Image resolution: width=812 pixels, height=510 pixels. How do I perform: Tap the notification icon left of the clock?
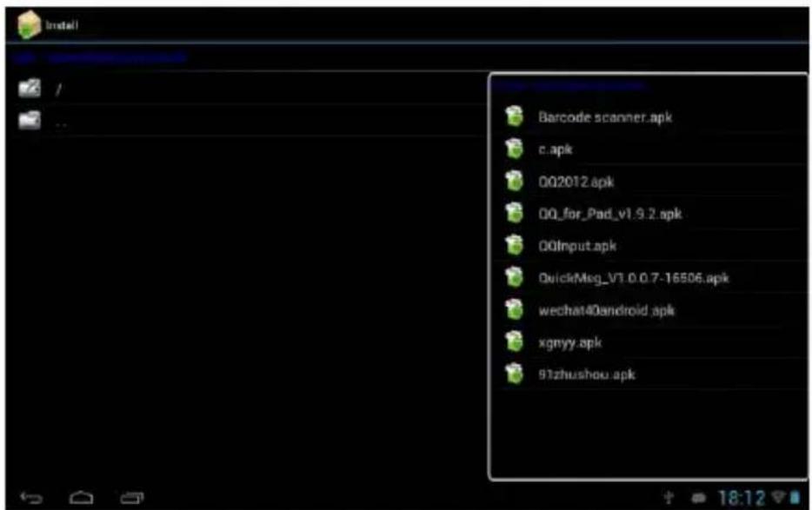click(699, 498)
